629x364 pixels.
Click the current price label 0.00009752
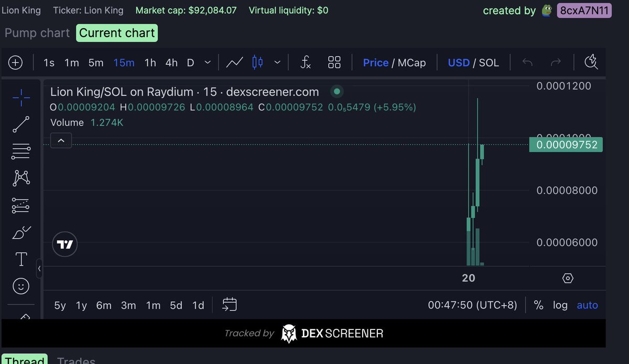[x=566, y=145]
